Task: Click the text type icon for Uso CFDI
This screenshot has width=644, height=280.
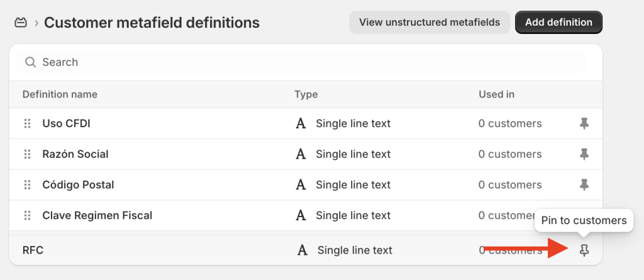Action: click(301, 123)
